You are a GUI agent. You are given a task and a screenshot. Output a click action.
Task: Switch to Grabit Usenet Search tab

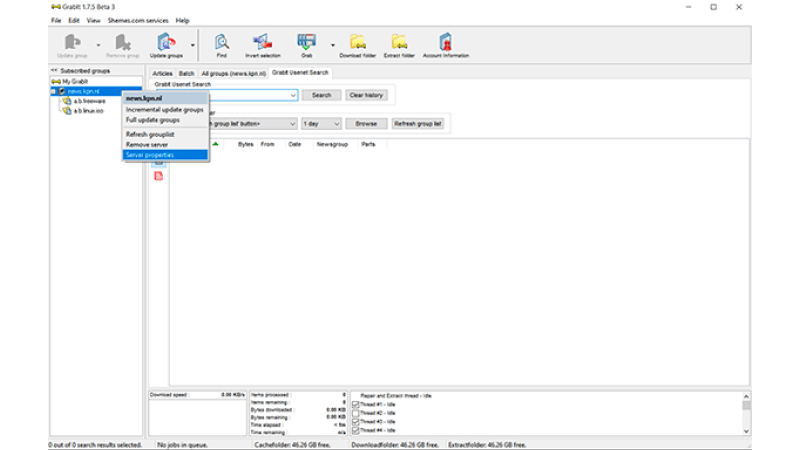[x=300, y=72]
